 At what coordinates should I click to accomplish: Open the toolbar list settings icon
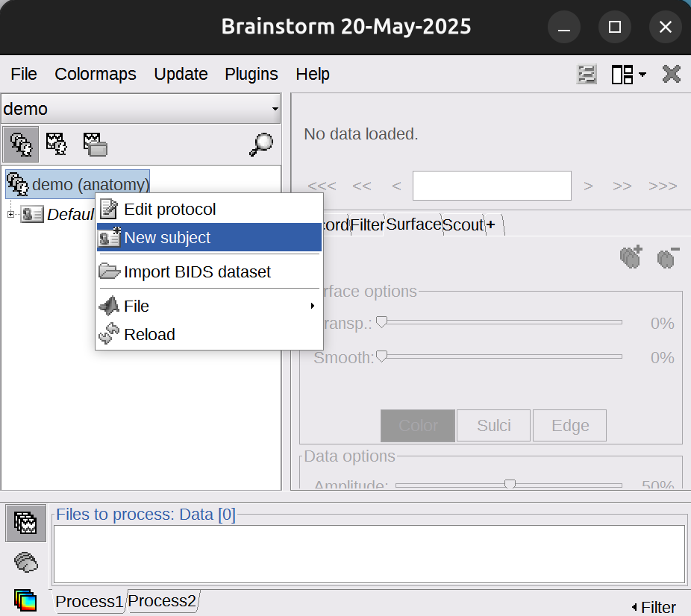click(587, 74)
